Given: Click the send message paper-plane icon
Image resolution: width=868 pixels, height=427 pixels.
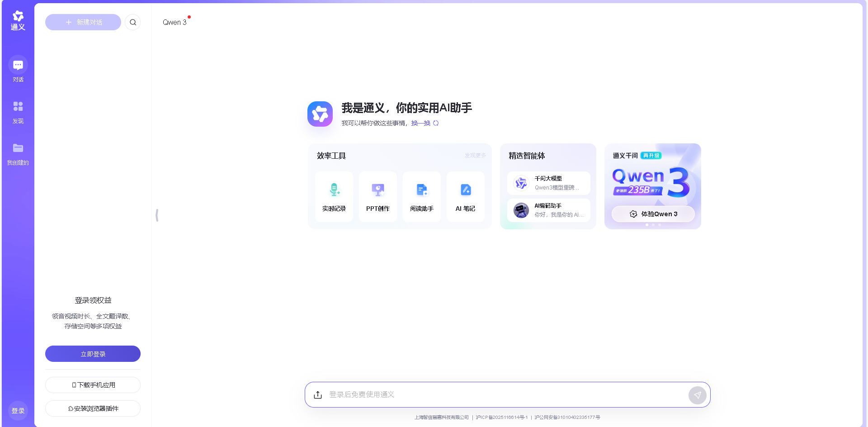Looking at the screenshot, I should click(697, 395).
